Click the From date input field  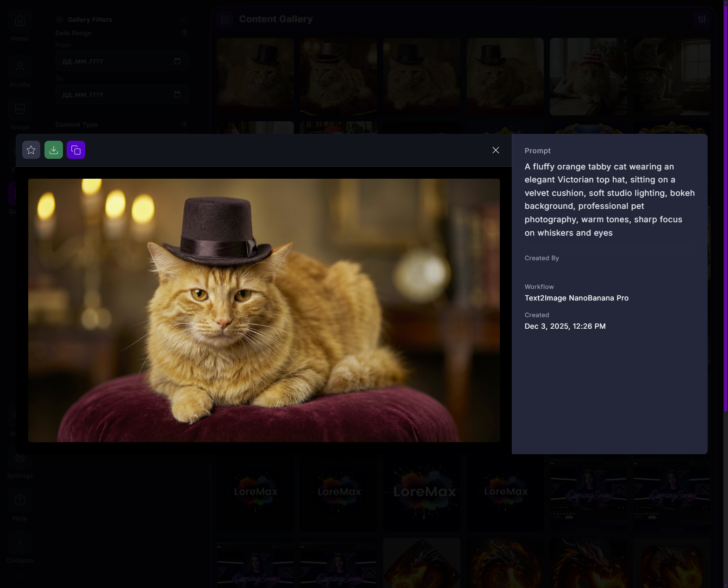[x=122, y=61]
